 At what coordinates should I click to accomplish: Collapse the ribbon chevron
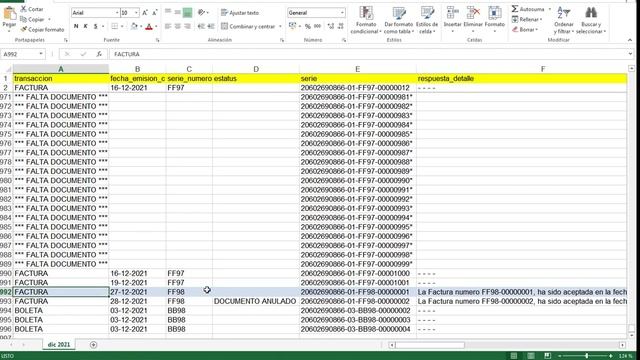tap(630, 40)
